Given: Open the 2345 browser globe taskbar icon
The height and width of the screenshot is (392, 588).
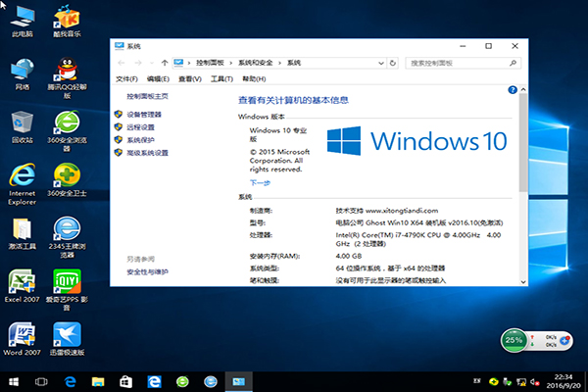Looking at the screenshot, I should pyautogui.click(x=211, y=382).
